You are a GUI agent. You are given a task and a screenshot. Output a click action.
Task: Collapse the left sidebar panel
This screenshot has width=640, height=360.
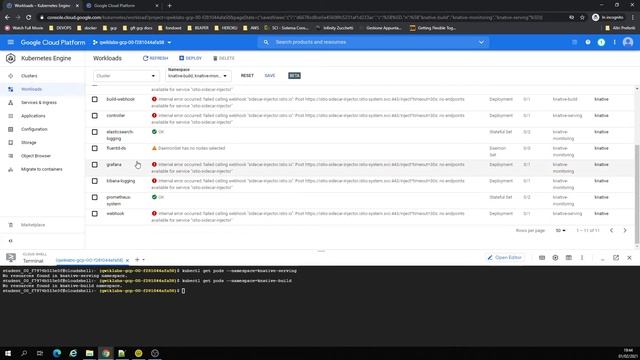11,241
